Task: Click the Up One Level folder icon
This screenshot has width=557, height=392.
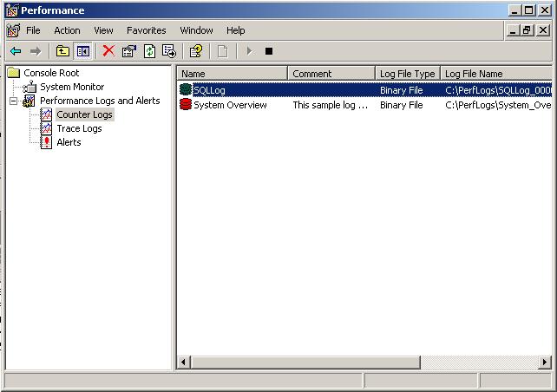Action: coord(63,51)
